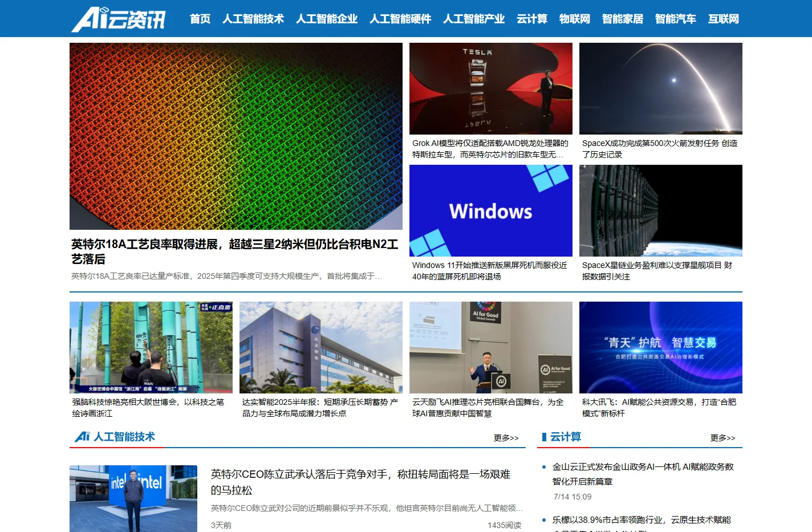Click 更多>> in 人工智能技术 section
Screen dimensions: 812x532
(x=506, y=438)
